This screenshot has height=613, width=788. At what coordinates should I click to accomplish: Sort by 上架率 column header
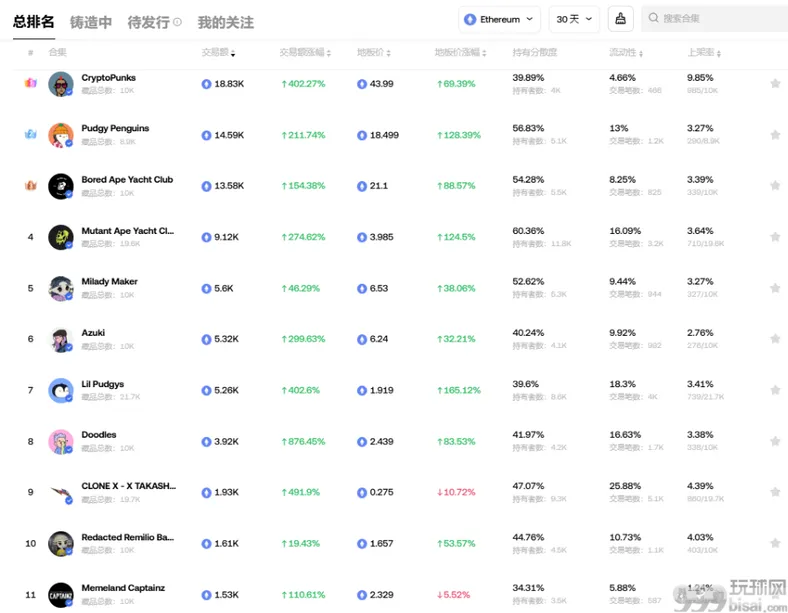[x=704, y=52]
